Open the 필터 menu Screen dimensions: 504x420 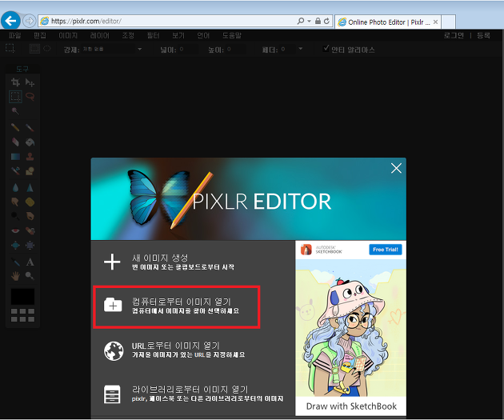(x=153, y=35)
